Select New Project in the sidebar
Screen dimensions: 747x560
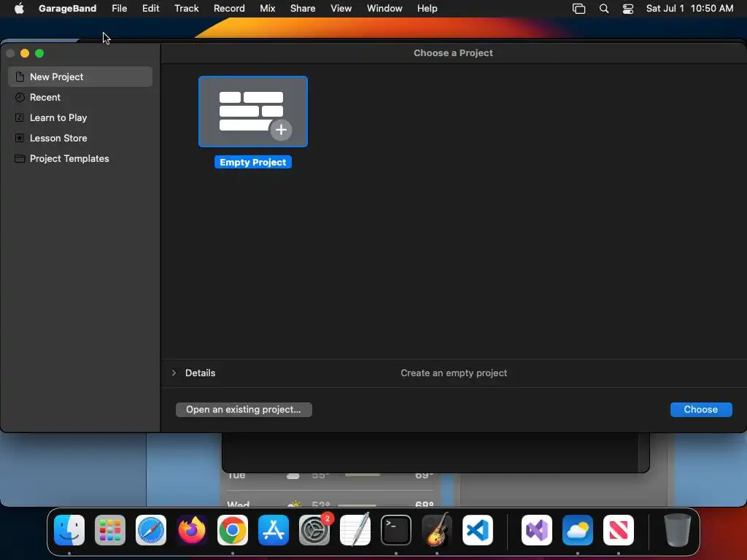tap(80, 77)
